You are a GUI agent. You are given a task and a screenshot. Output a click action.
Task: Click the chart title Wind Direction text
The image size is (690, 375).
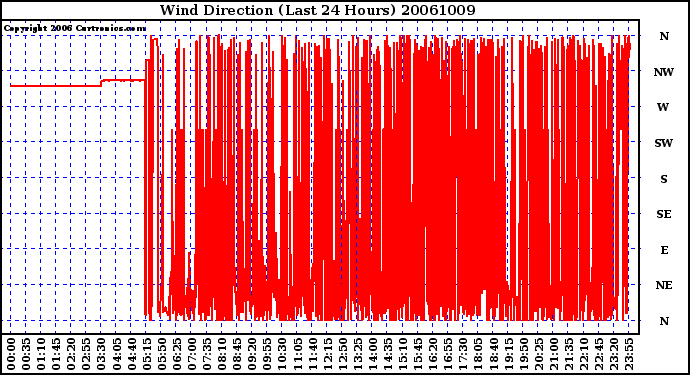(217, 10)
